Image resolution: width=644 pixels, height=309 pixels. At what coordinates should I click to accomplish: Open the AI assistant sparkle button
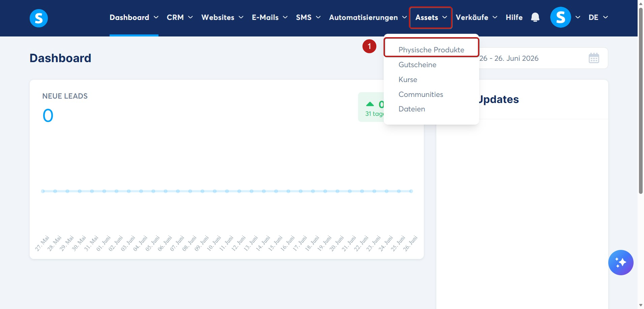click(621, 262)
